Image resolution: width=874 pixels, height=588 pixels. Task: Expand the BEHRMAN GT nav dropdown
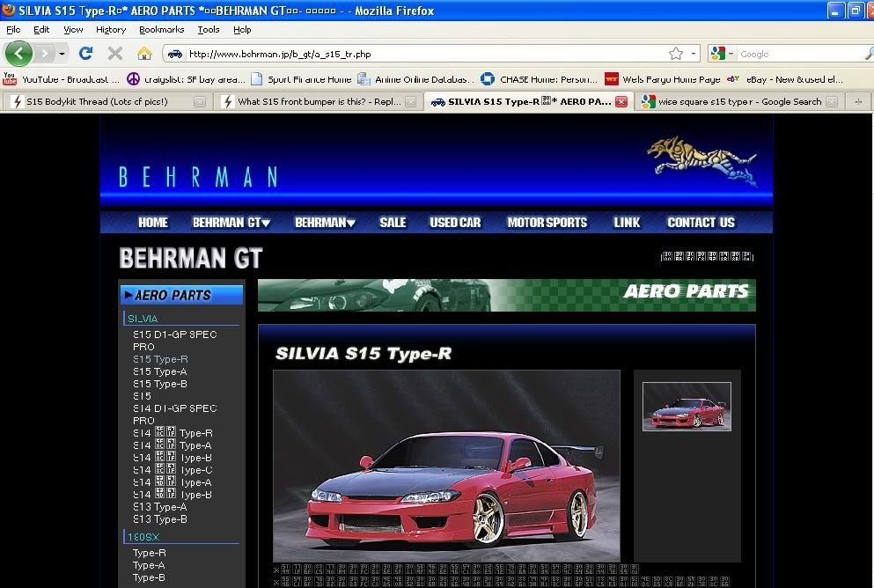click(x=231, y=223)
